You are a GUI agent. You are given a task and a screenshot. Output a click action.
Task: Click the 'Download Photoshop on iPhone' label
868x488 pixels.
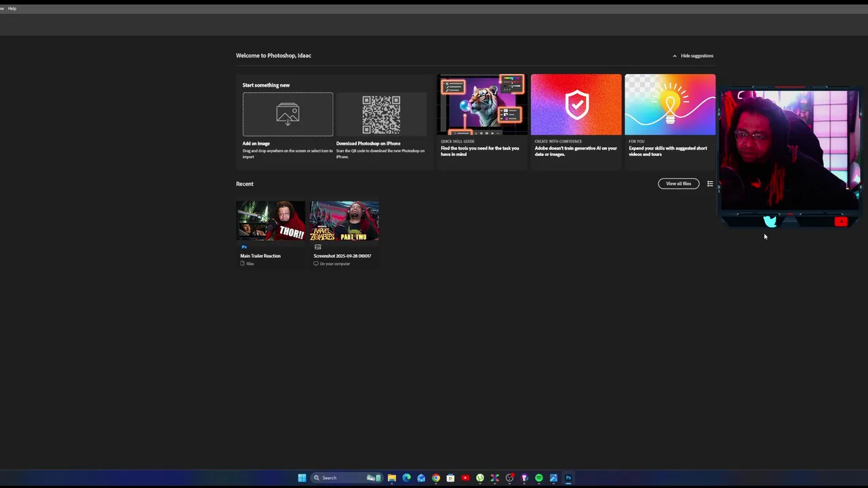(368, 144)
